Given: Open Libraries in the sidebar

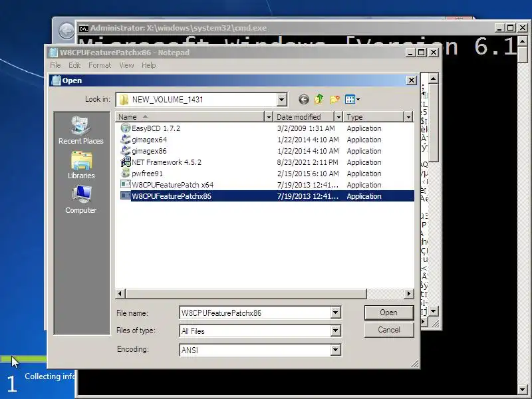Looking at the screenshot, I should [81, 165].
